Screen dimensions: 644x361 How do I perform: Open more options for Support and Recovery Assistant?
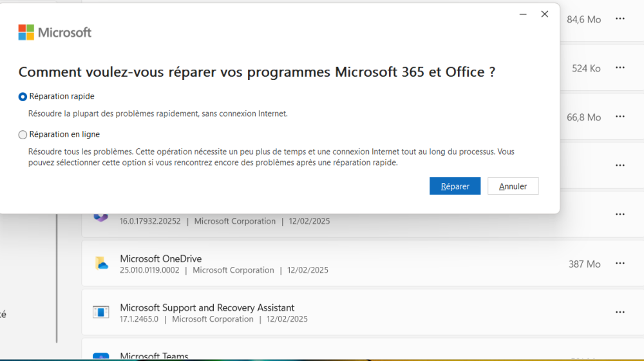(x=620, y=313)
